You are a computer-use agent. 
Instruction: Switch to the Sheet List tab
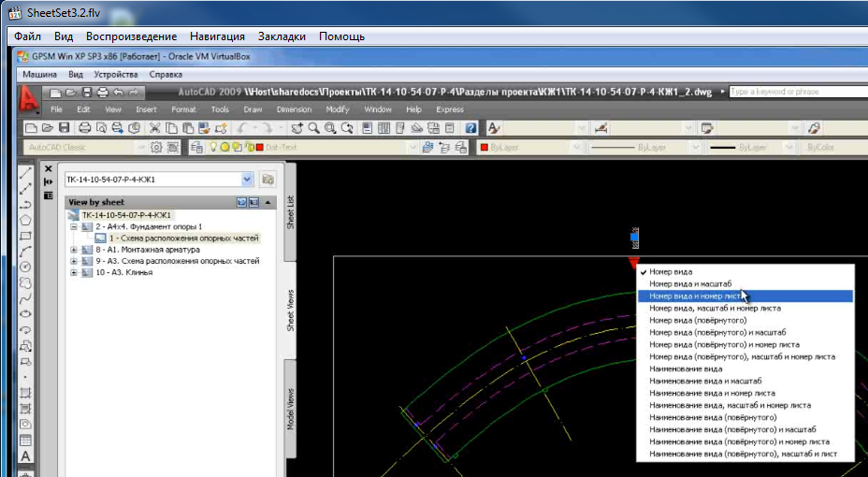(290, 211)
